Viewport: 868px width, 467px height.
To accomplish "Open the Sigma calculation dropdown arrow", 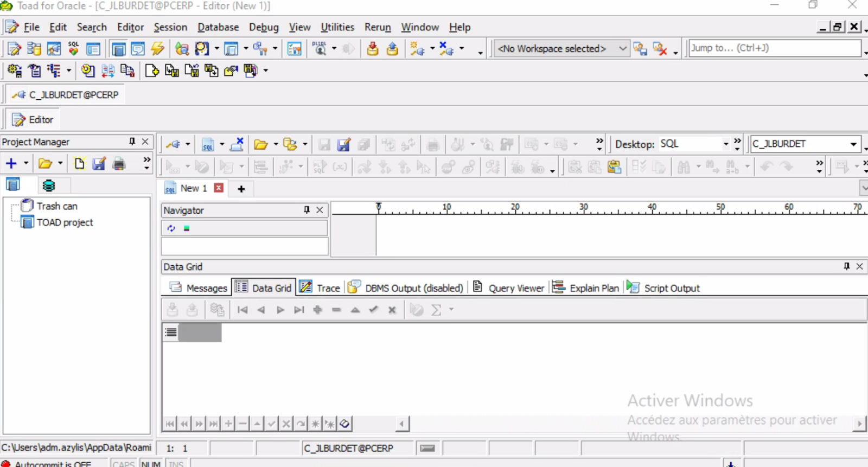I will point(451,310).
